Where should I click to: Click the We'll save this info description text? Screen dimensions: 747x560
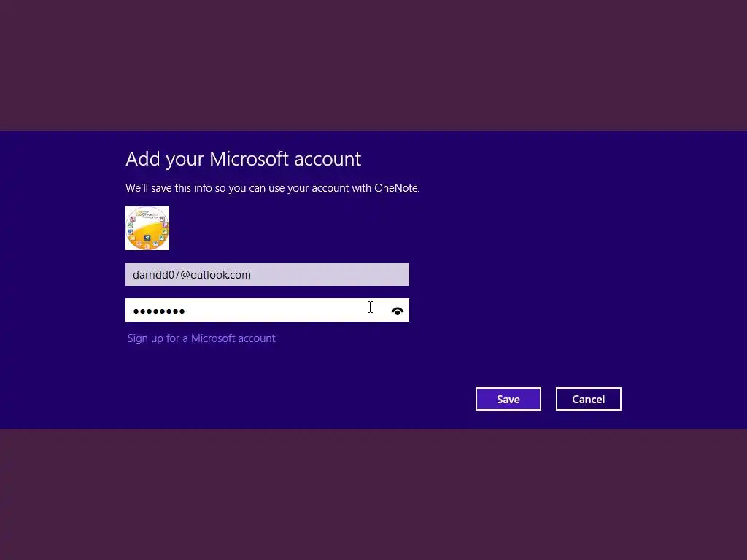pos(273,188)
